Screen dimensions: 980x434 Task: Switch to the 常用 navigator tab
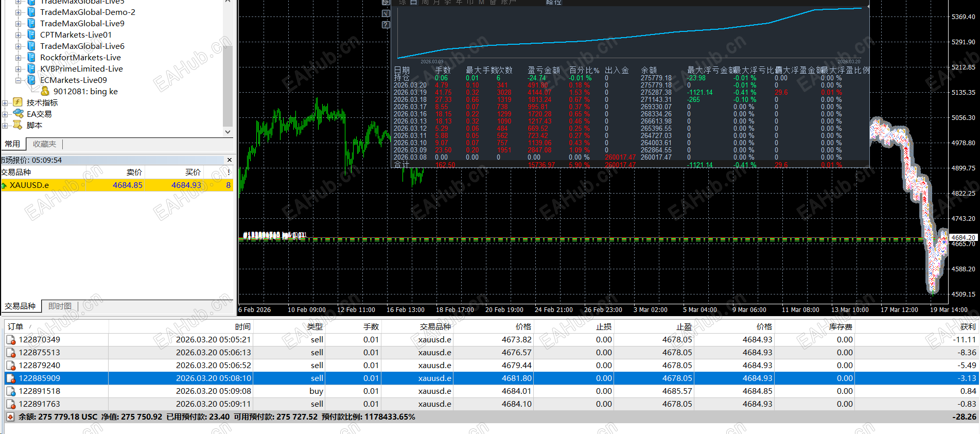click(x=13, y=144)
